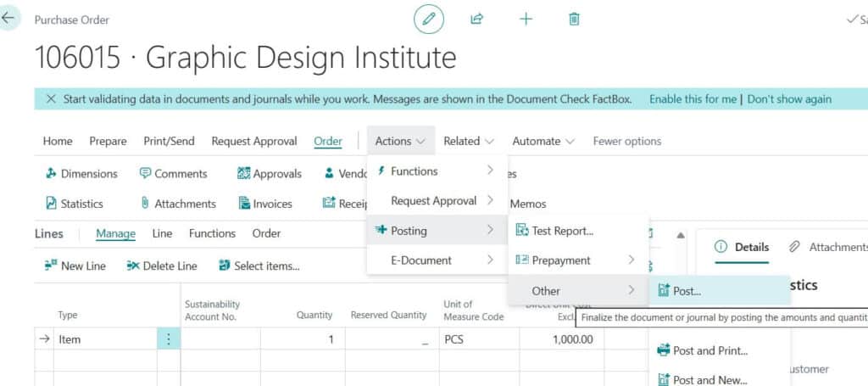Go back with the back arrow
The height and width of the screenshot is (386, 868).
click(x=8, y=18)
